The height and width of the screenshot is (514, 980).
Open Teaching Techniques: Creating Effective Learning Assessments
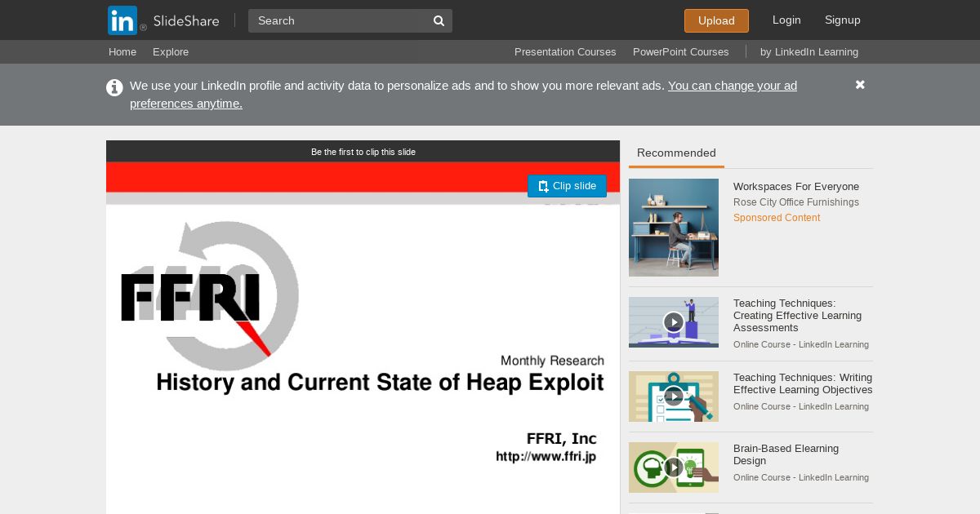click(797, 315)
